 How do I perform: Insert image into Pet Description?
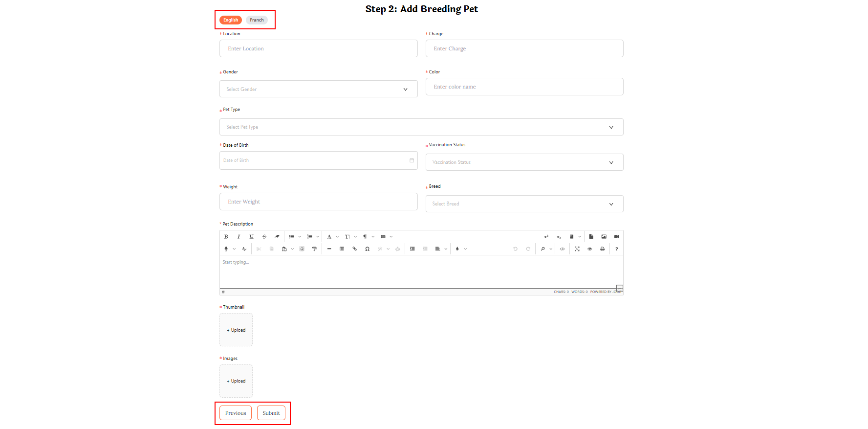pyautogui.click(x=604, y=237)
